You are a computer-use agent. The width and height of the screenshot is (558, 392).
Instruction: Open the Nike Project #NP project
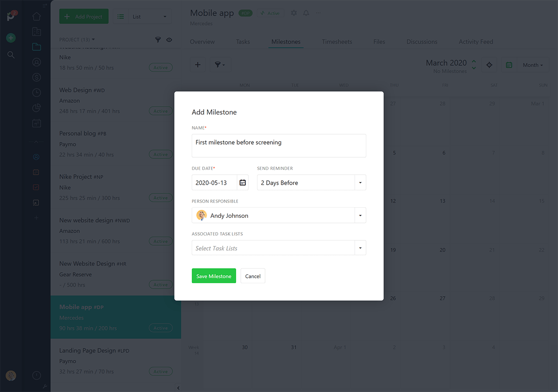116,187
